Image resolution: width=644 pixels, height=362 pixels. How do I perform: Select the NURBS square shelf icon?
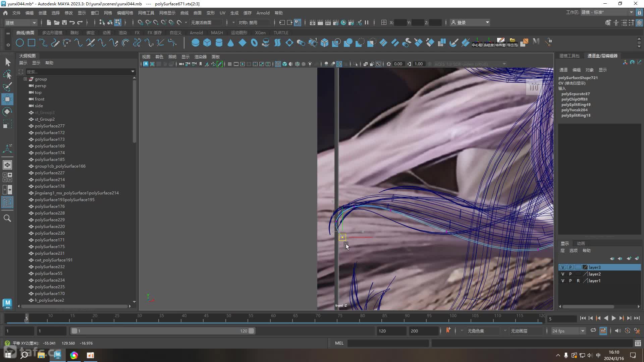(32, 43)
